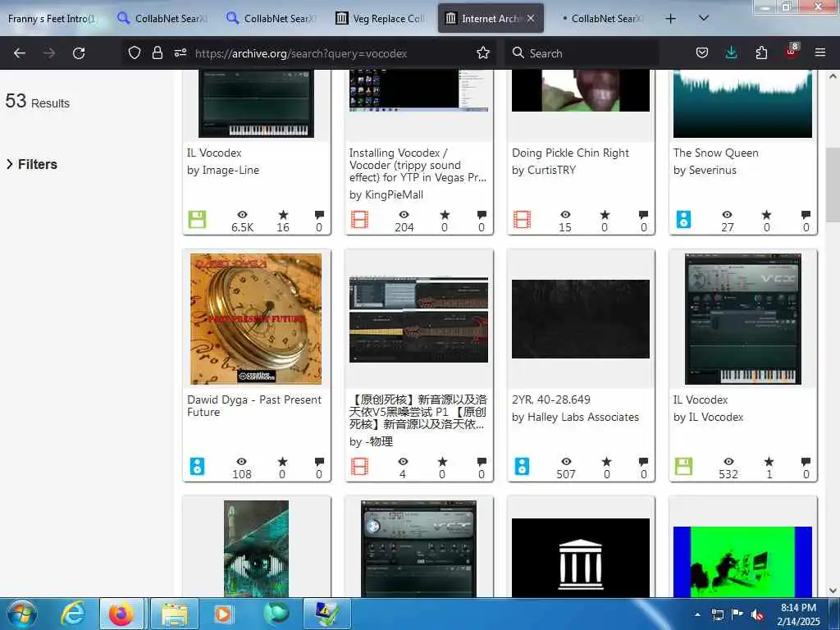Switch to Firefox in the taskbar
This screenshot has width=840, height=630.
point(121,614)
